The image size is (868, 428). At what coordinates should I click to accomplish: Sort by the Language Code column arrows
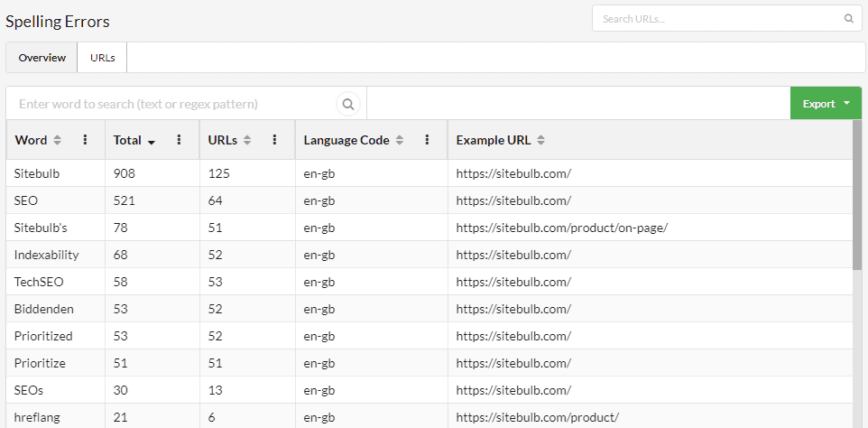(400, 141)
